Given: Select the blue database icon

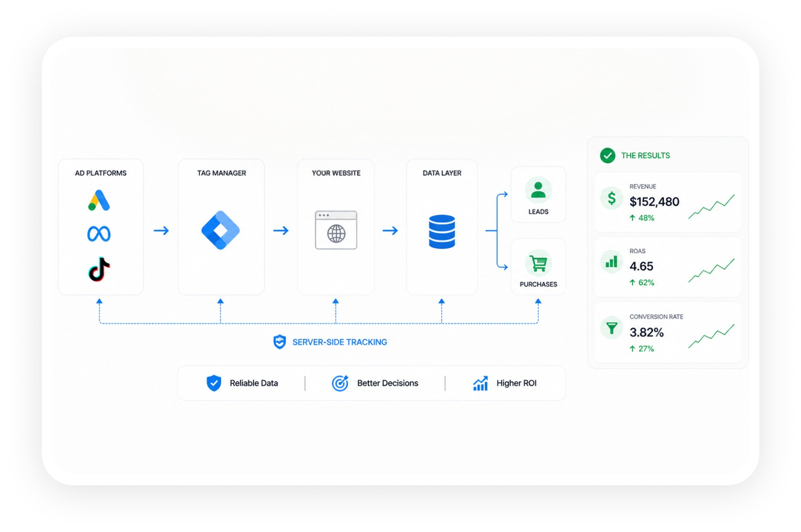Looking at the screenshot, I should point(442,231).
